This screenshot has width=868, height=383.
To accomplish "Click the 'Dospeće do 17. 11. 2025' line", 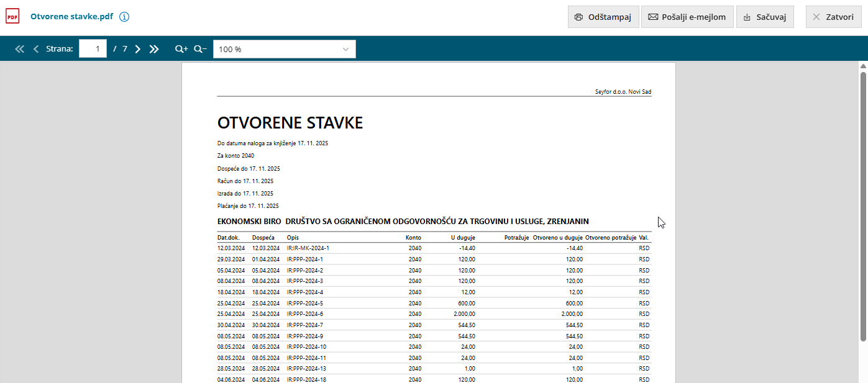I will [x=249, y=169].
